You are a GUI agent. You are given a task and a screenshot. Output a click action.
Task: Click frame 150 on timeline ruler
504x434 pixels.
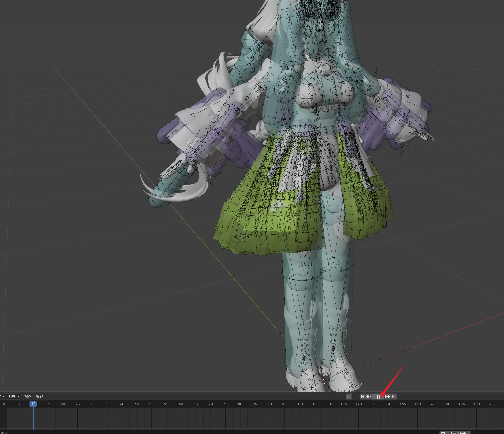click(x=447, y=404)
